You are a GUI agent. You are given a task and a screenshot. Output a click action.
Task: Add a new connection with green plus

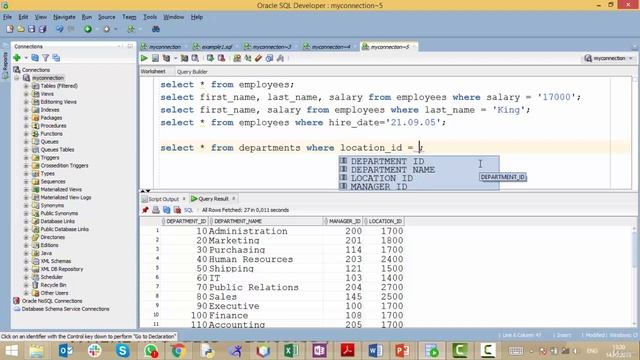pos(17,58)
